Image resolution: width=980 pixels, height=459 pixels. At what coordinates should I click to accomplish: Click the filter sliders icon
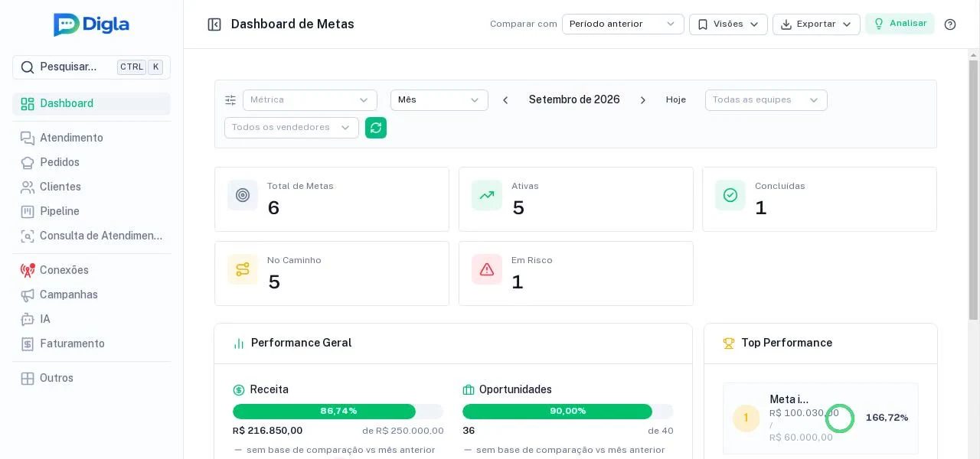(x=230, y=100)
